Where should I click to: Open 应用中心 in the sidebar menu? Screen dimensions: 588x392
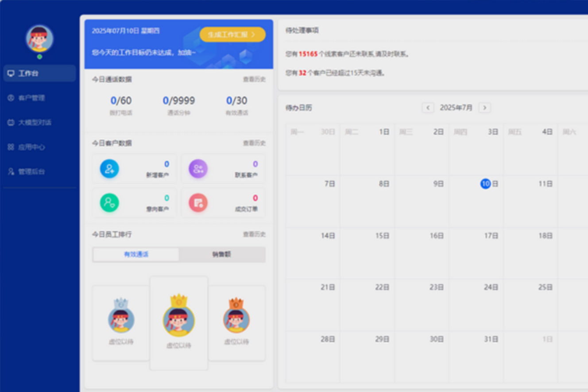point(39,147)
